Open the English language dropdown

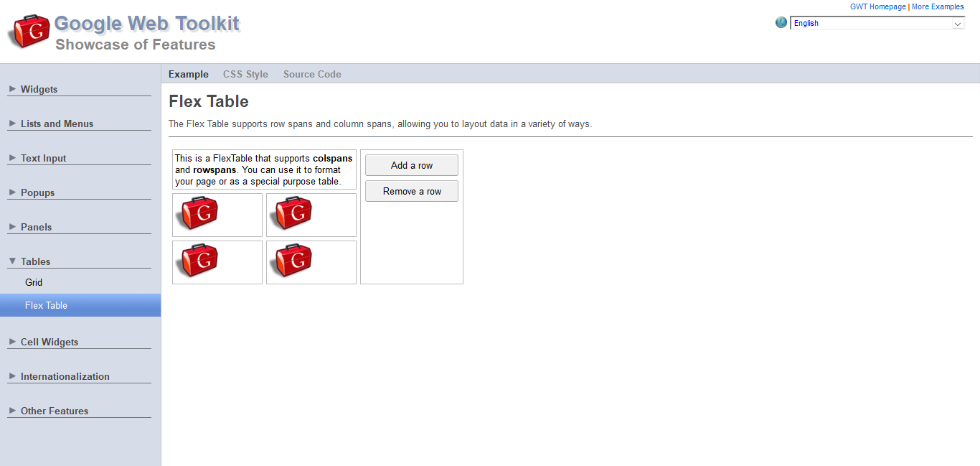point(877,23)
